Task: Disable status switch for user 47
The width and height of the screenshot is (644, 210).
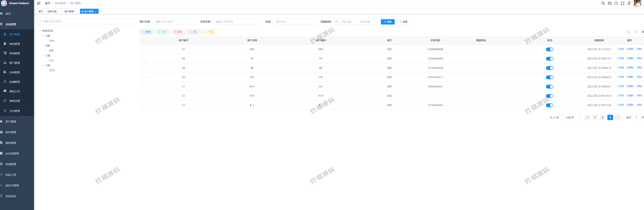Action: [x=550, y=49]
